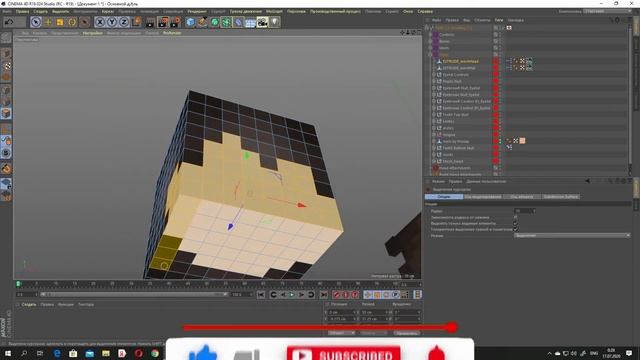
Task: Click the Undo arrow icon
Action: [x=9, y=22]
